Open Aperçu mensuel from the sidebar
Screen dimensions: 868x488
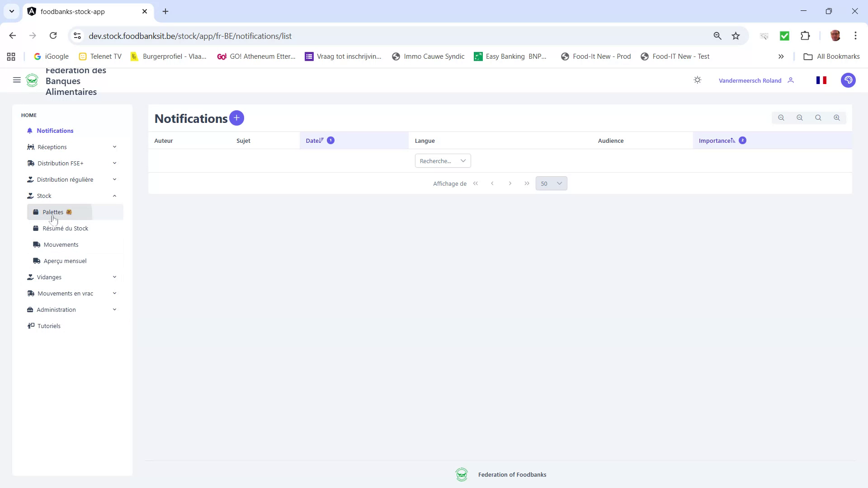64,261
